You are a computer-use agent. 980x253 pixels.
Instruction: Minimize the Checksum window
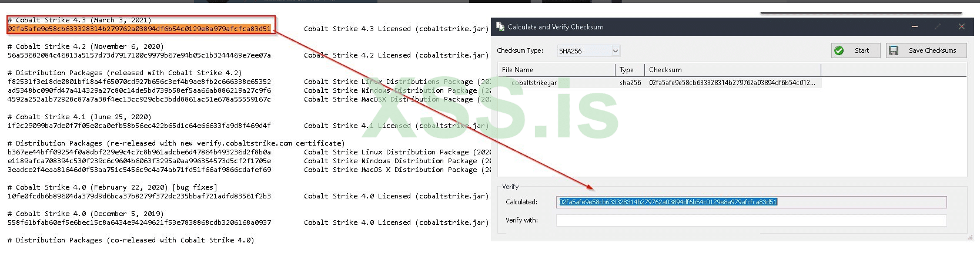(x=915, y=26)
